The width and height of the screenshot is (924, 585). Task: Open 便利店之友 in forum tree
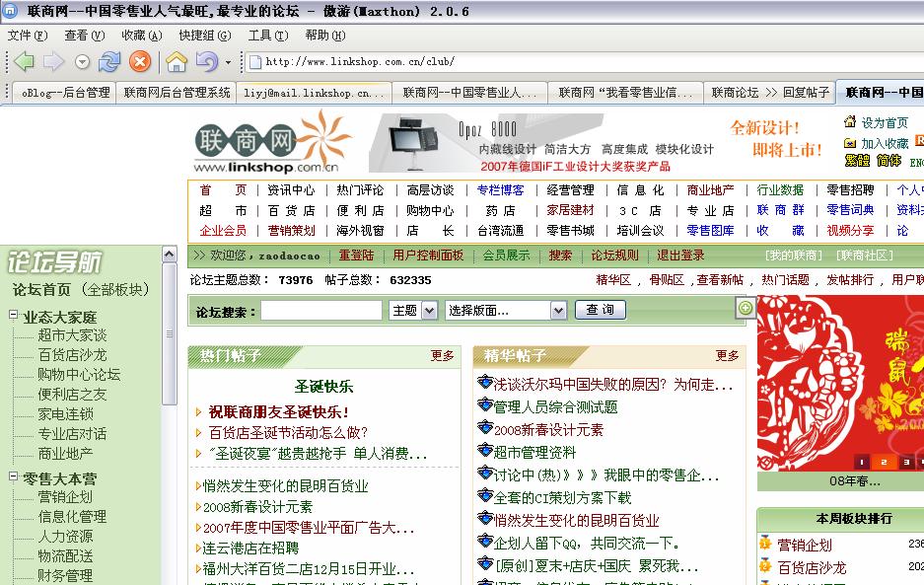[72, 394]
